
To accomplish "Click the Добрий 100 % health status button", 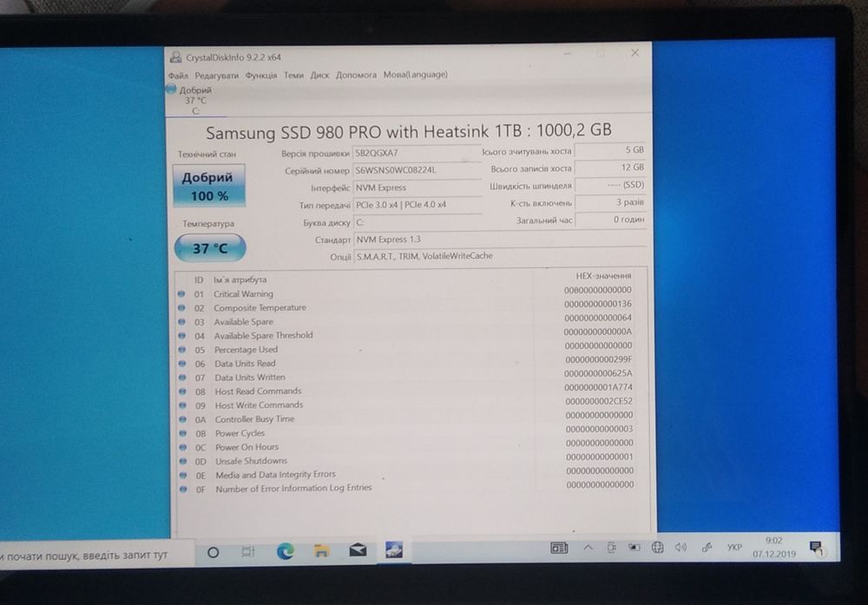I will [x=209, y=186].
